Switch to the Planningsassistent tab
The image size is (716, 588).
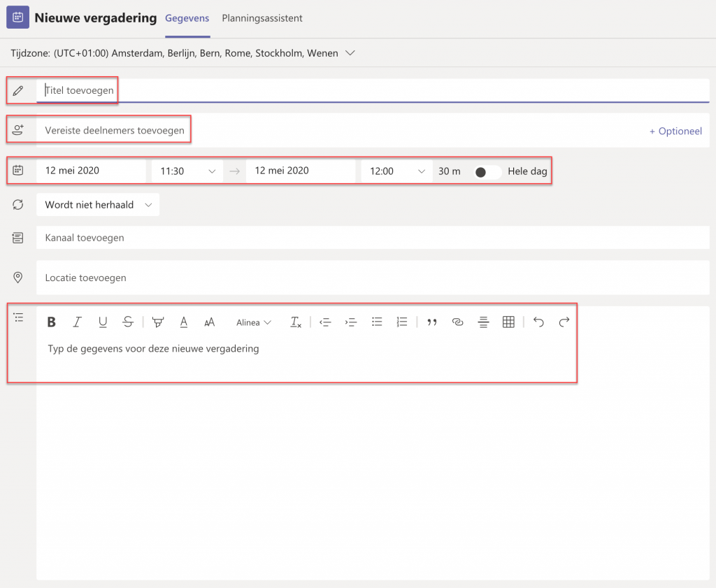[x=262, y=18]
